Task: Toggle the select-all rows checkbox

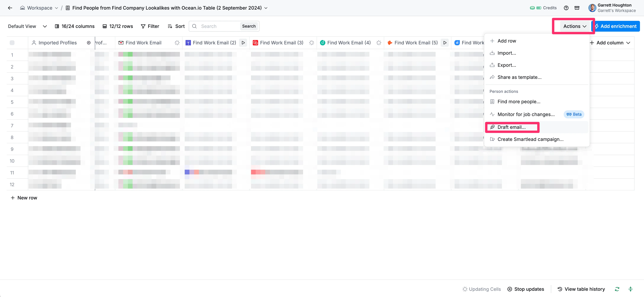Action: [12, 43]
